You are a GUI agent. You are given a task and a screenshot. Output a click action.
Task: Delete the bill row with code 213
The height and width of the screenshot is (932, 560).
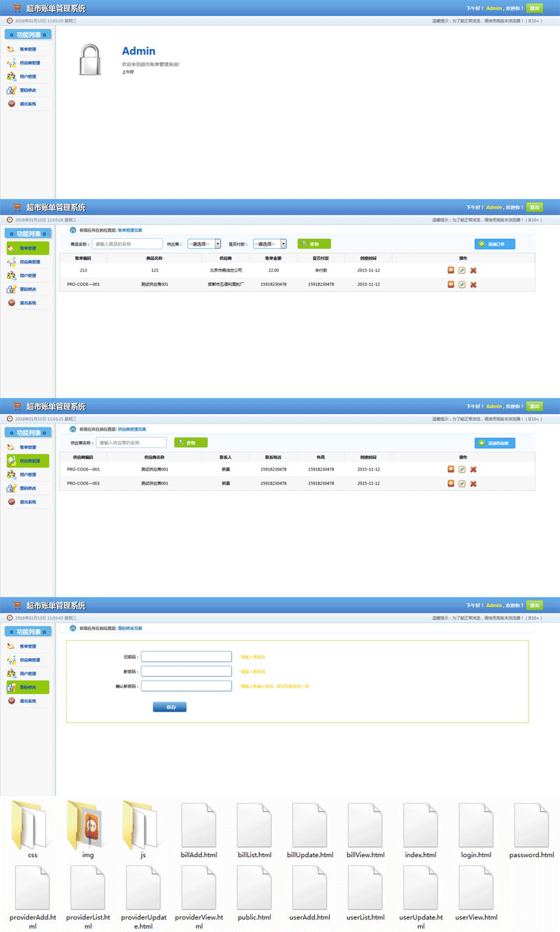coord(473,270)
